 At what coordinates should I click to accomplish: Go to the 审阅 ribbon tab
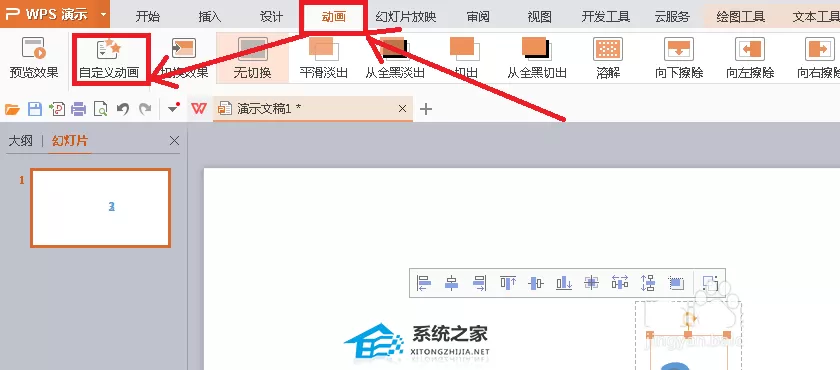pyautogui.click(x=478, y=17)
